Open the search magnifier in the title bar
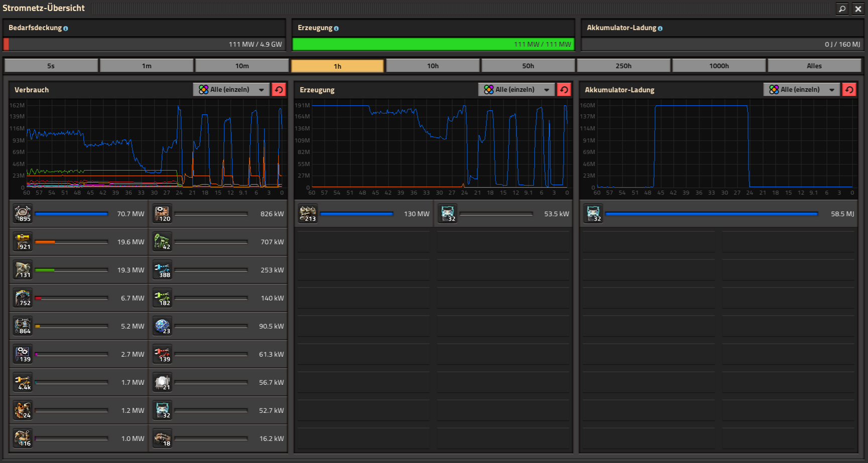The width and height of the screenshot is (868, 463). (842, 9)
